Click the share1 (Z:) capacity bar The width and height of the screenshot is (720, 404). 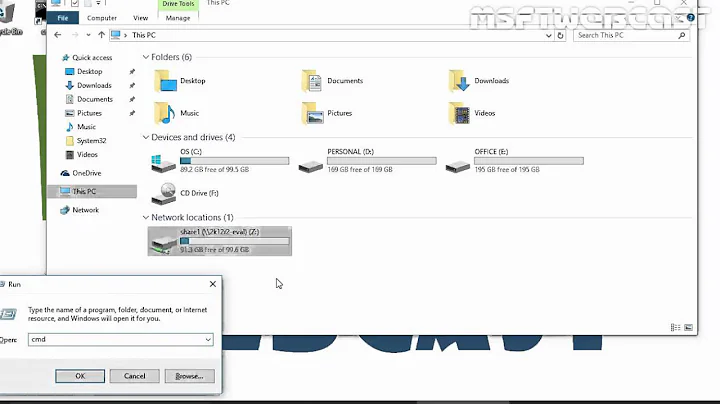[x=235, y=241]
